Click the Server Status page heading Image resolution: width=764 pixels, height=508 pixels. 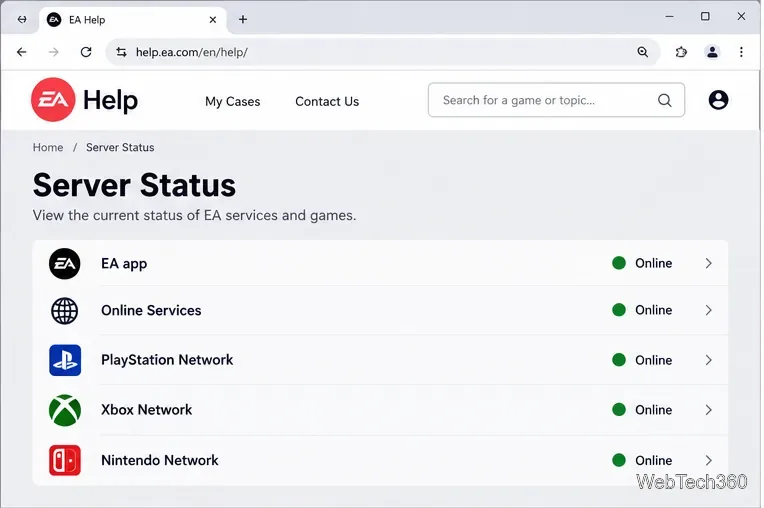(x=134, y=186)
